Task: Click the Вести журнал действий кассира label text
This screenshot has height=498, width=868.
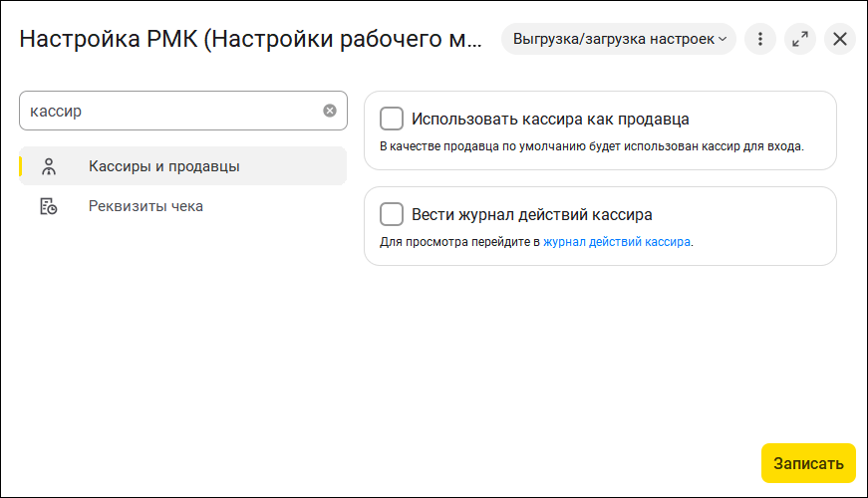Action: coord(532,214)
